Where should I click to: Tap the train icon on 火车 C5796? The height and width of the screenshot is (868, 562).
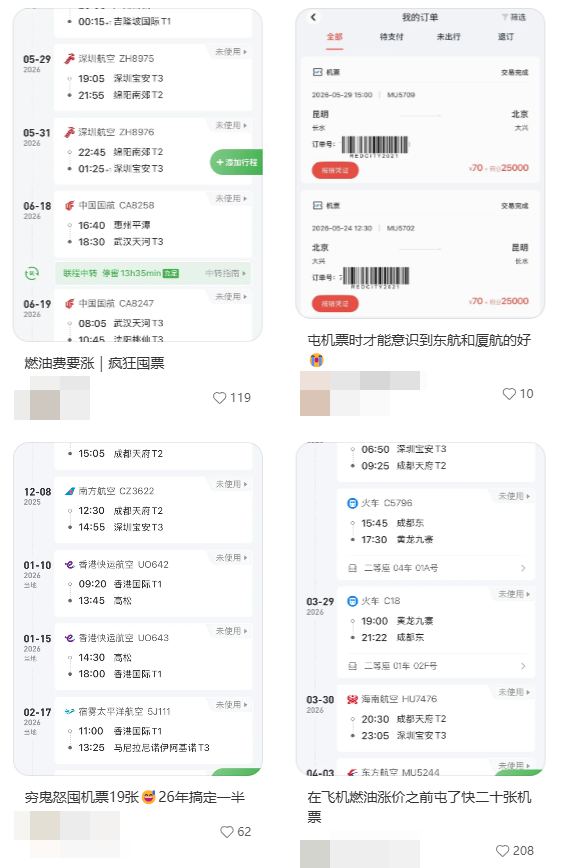pos(352,503)
